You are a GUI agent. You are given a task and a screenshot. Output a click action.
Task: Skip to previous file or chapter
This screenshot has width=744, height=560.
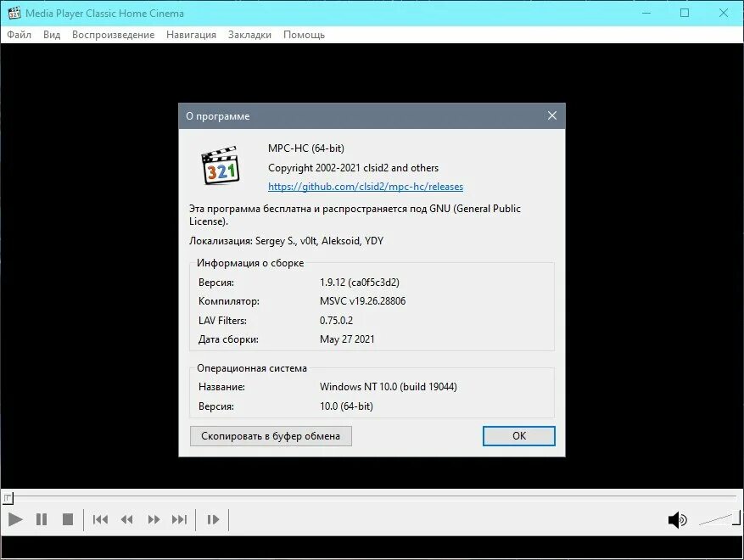[x=100, y=519]
